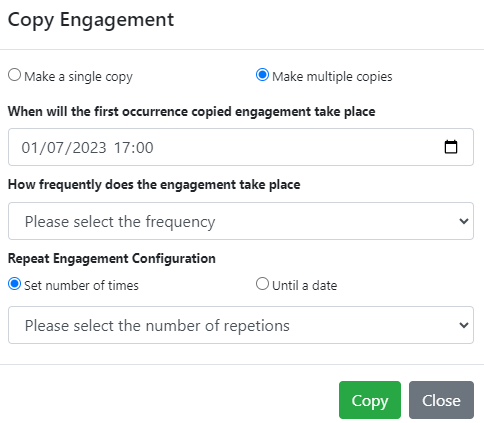This screenshot has height=423, width=484.
Task: Click the 'Make multiple copies' label text
Action: click(x=332, y=77)
